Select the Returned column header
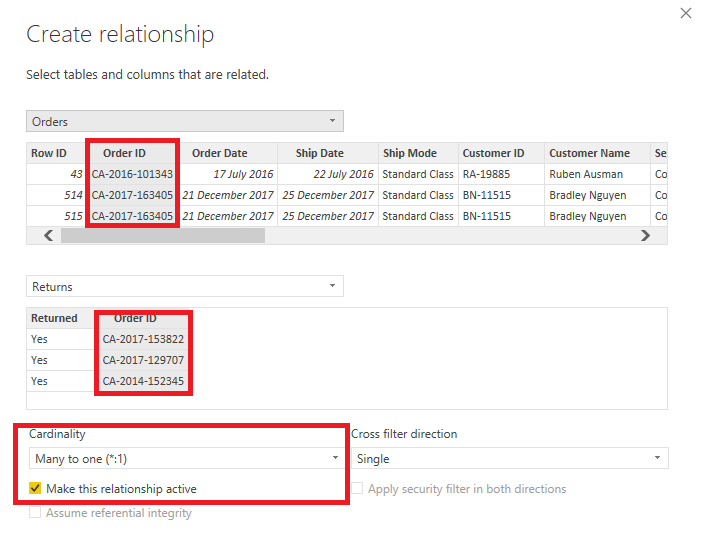Screen dimensions: 701x534 pos(54,318)
